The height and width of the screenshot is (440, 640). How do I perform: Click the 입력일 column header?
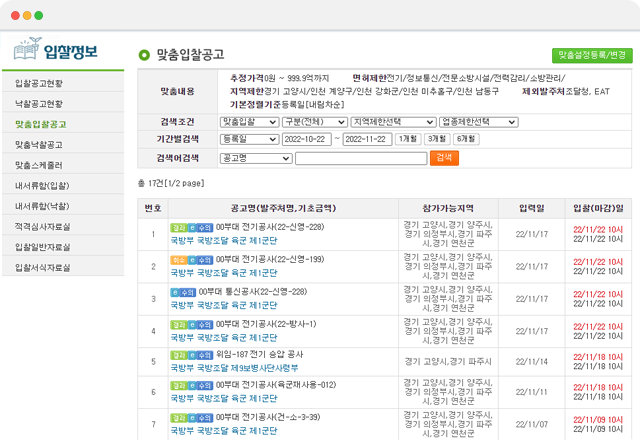[x=531, y=209]
